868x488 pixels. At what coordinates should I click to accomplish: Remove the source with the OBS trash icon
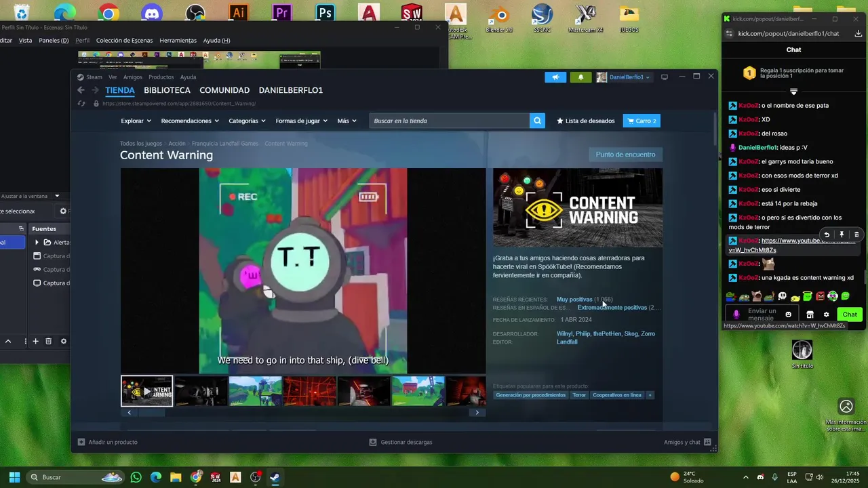pyautogui.click(x=49, y=341)
